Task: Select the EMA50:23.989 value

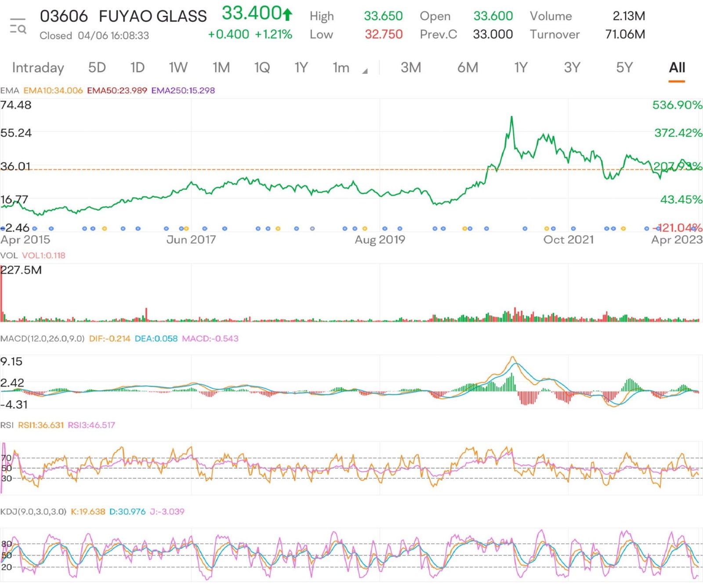Action: point(117,90)
